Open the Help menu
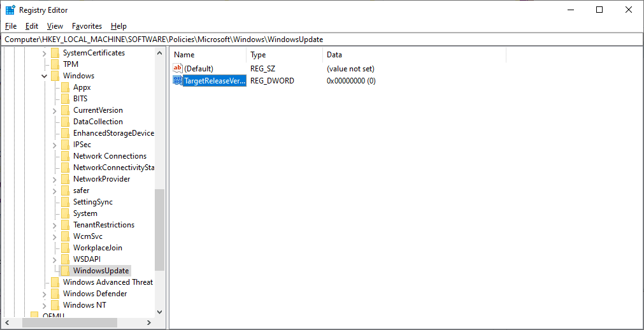 point(118,26)
